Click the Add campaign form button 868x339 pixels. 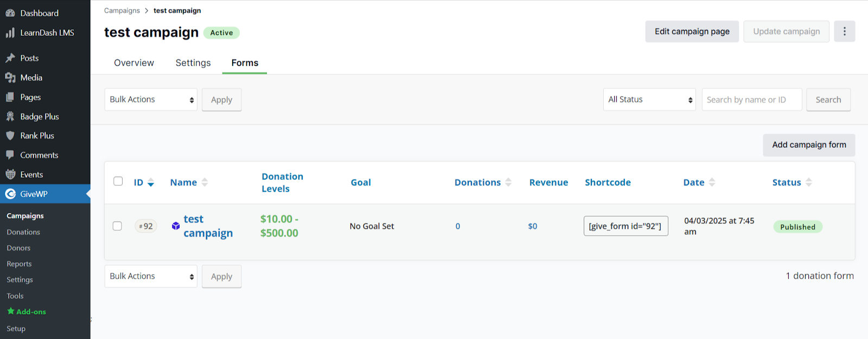point(809,145)
